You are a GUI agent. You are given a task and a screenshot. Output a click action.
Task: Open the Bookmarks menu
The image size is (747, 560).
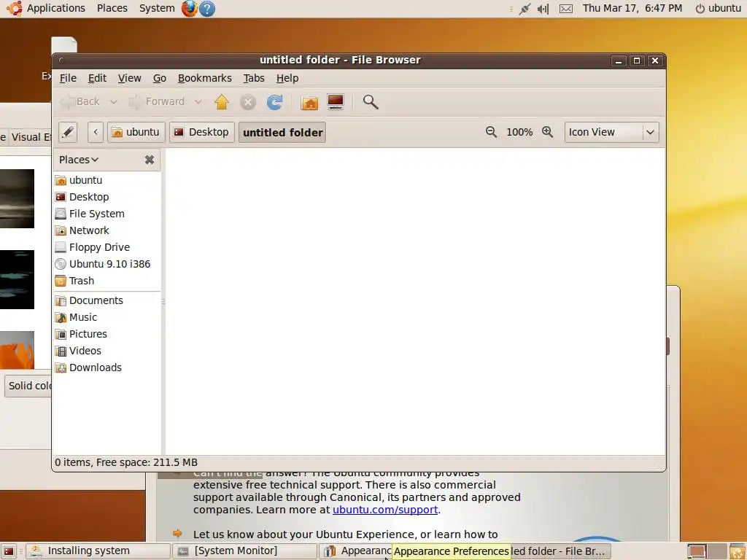[x=205, y=78]
